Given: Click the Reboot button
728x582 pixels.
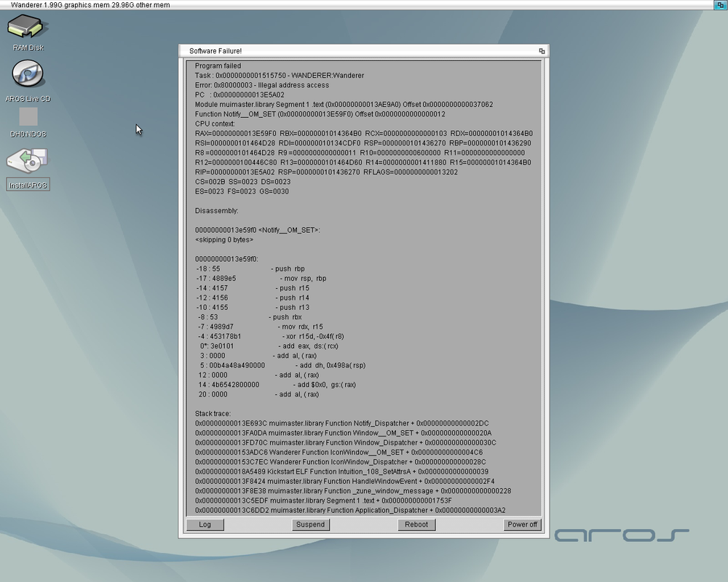Looking at the screenshot, I should (x=416, y=525).
